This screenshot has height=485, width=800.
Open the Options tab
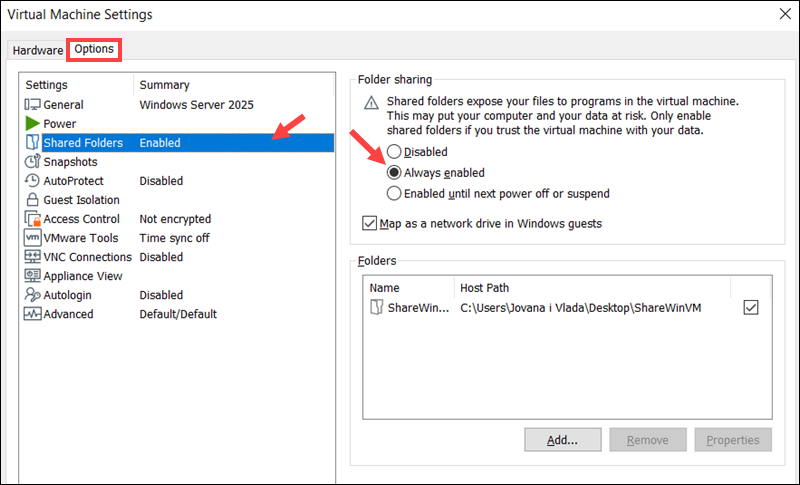pos(94,49)
